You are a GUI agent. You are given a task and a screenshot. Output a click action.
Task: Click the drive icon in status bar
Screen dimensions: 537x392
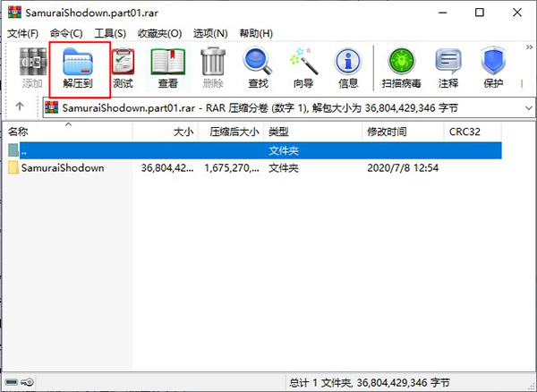pyautogui.click(x=12, y=382)
